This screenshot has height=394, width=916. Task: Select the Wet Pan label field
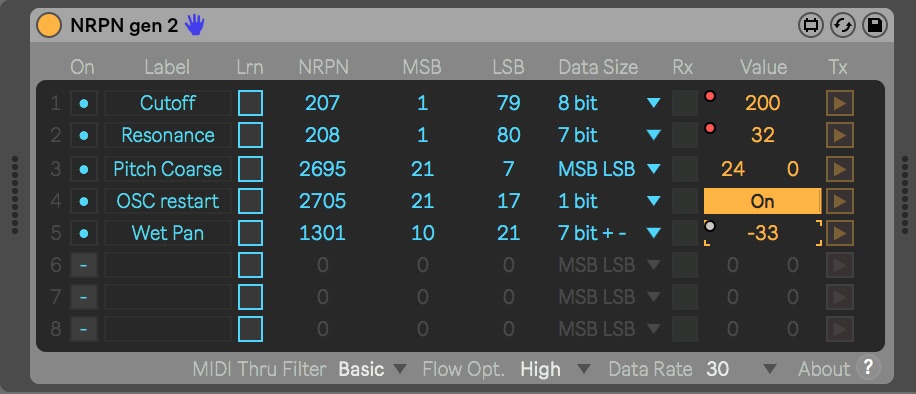(x=168, y=233)
